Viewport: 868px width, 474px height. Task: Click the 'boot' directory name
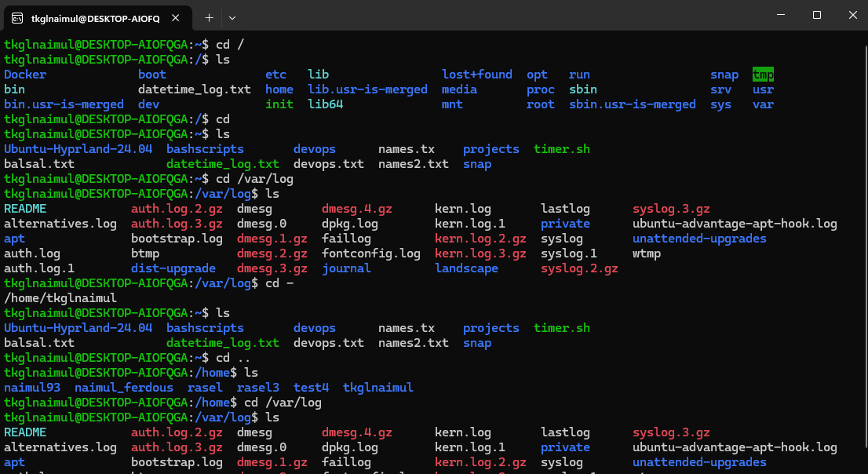click(152, 75)
